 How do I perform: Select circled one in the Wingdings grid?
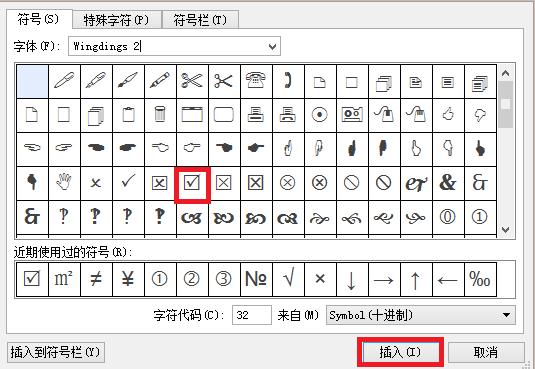[480, 217]
